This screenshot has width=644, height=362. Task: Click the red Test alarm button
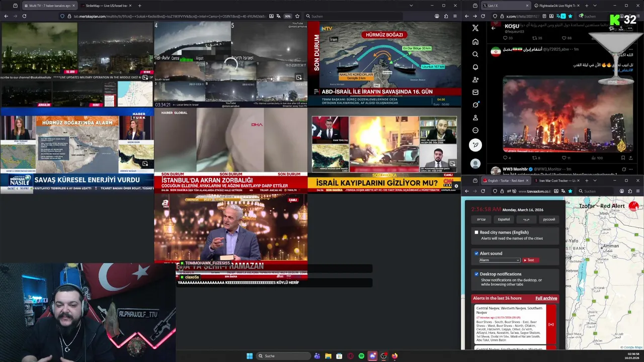click(x=530, y=260)
